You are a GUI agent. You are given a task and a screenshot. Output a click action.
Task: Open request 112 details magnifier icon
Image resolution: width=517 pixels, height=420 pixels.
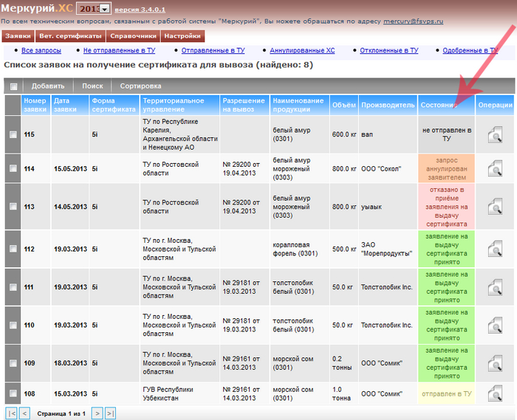click(x=494, y=249)
